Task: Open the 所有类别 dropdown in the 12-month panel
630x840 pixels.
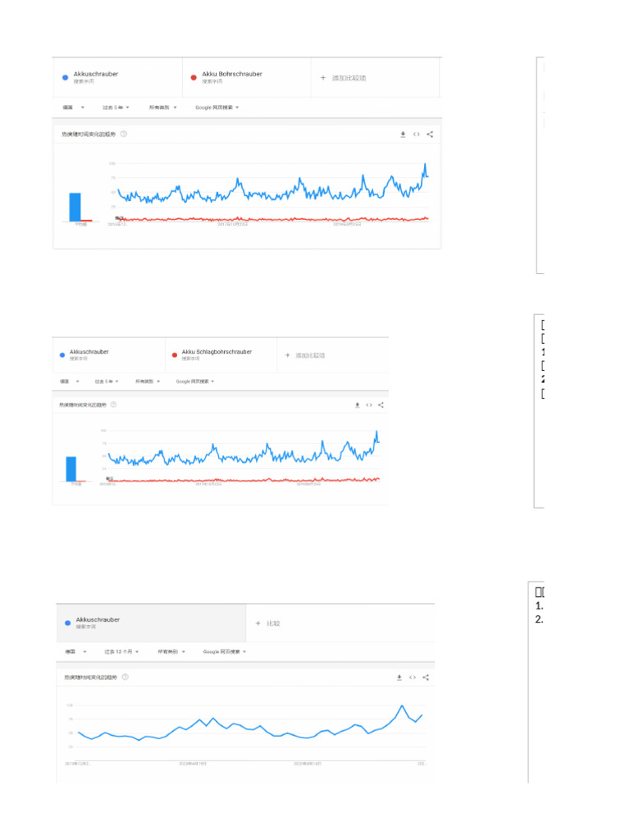Action: 171,652
